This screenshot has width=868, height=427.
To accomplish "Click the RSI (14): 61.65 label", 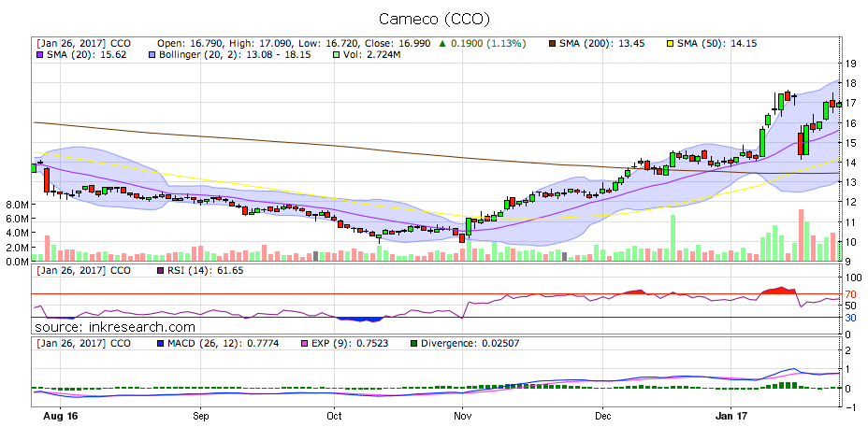I will pos(205,271).
